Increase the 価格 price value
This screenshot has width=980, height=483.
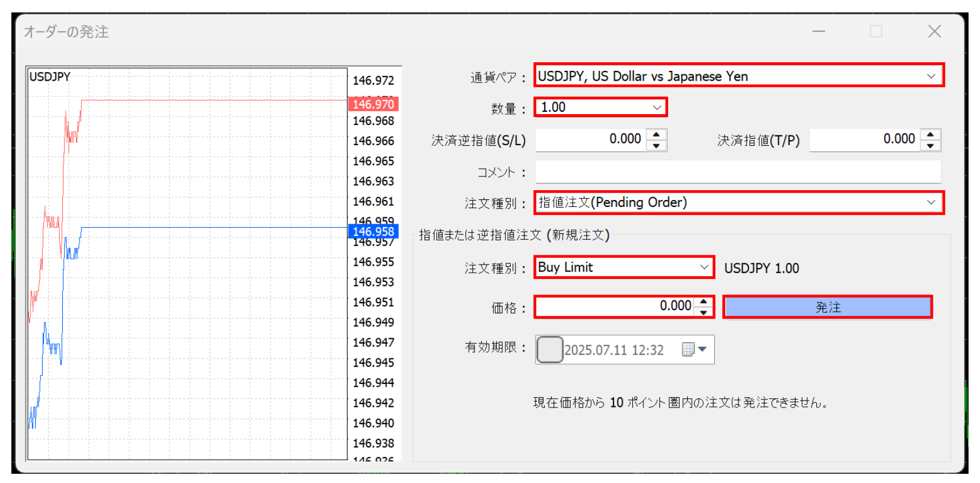click(x=703, y=301)
